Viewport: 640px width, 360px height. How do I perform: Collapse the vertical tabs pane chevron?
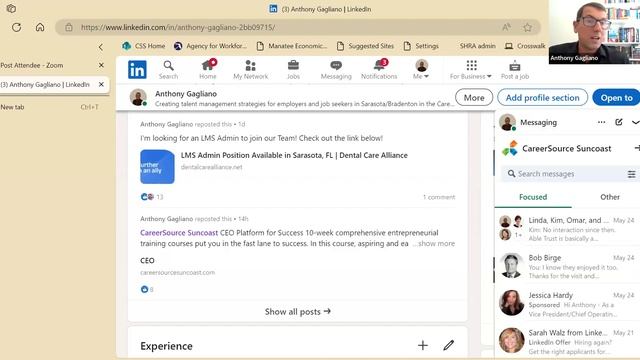coord(101,47)
